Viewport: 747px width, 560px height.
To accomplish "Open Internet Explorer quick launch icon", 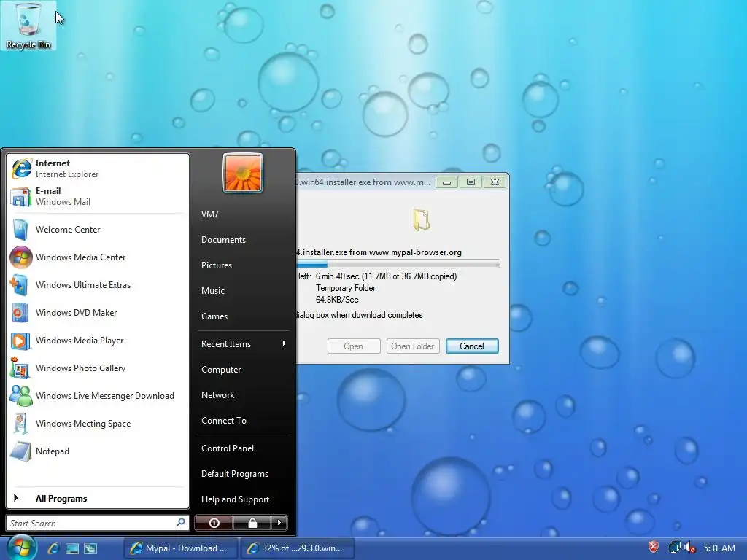I will [x=53, y=548].
